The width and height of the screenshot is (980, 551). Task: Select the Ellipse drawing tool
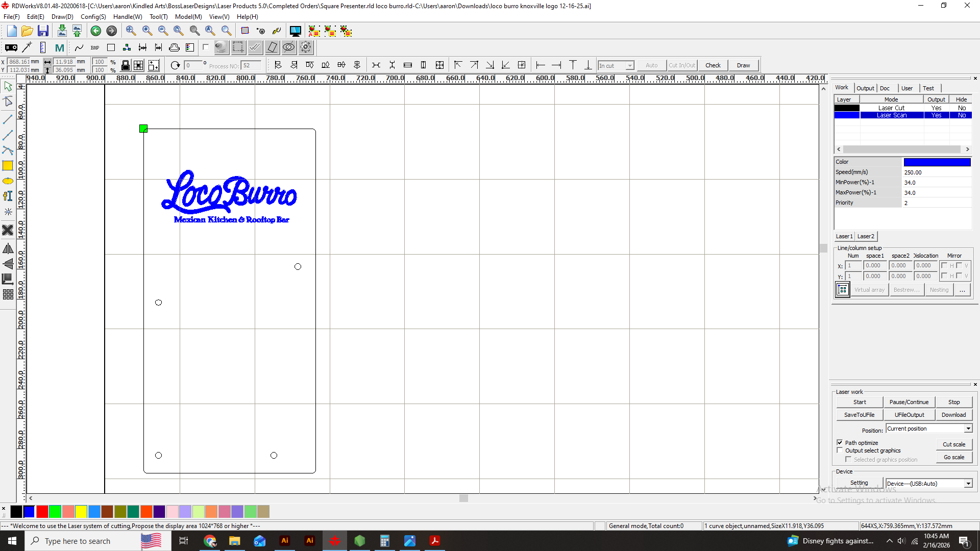8,181
